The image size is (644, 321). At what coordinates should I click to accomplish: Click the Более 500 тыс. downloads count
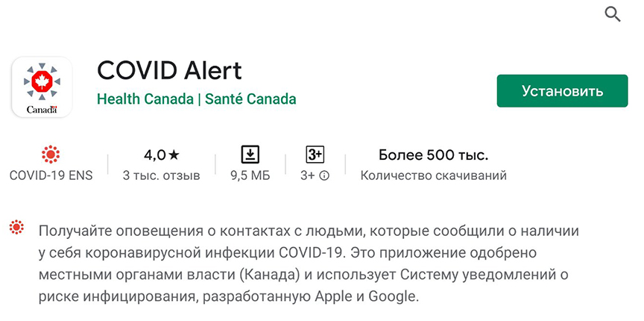433,155
